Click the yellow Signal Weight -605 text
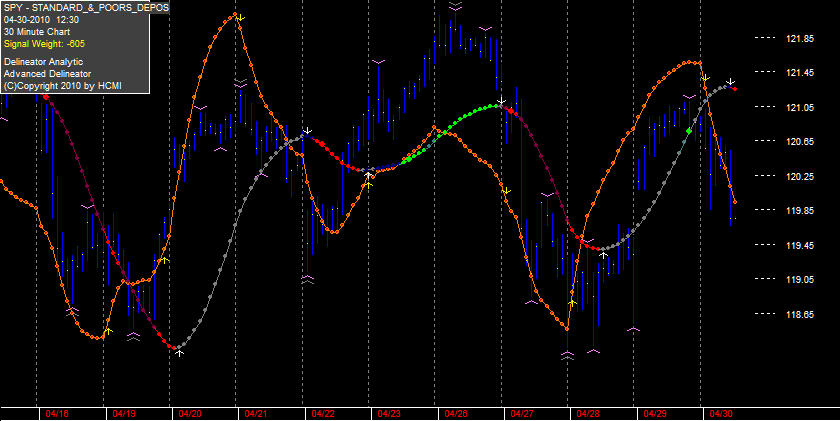Image resolution: width=840 pixels, height=421 pixels. (x=44, y=44)
